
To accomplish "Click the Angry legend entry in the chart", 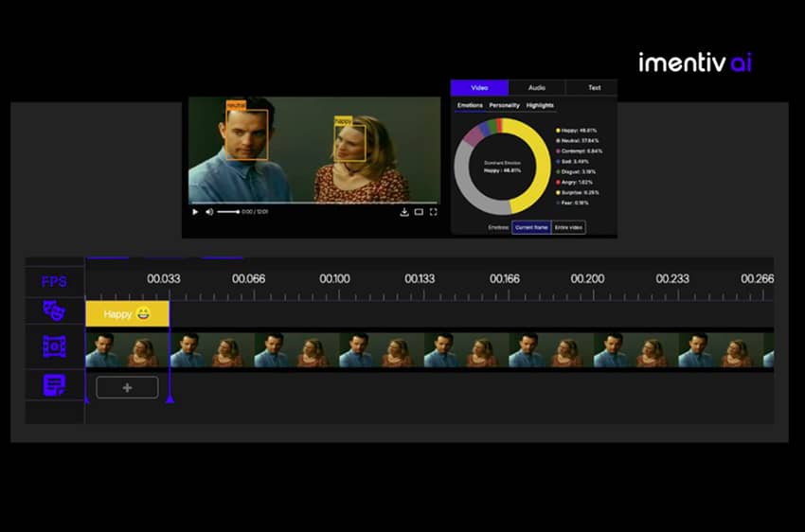I will pos(574,182).
